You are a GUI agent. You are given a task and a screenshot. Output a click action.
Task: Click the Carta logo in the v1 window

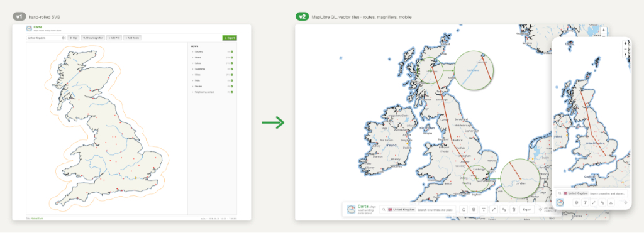pyautogui.click(x=29, y=29)
